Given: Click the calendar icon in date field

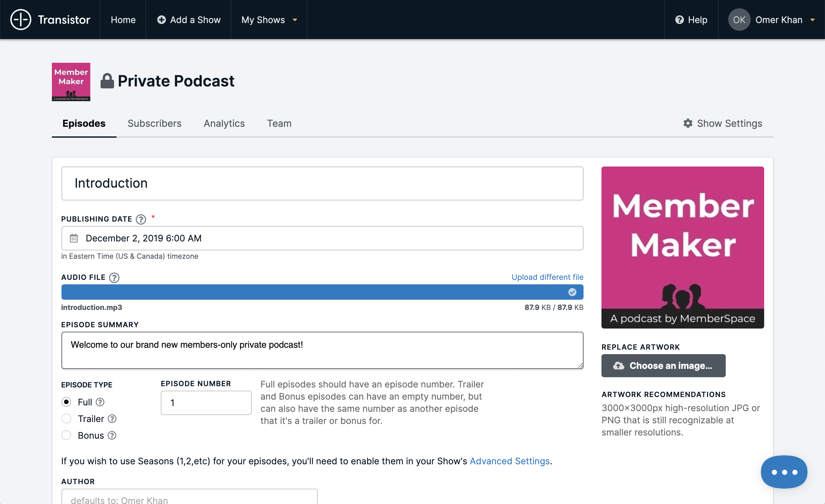Looking at the screenshot, I should (74, 238).
